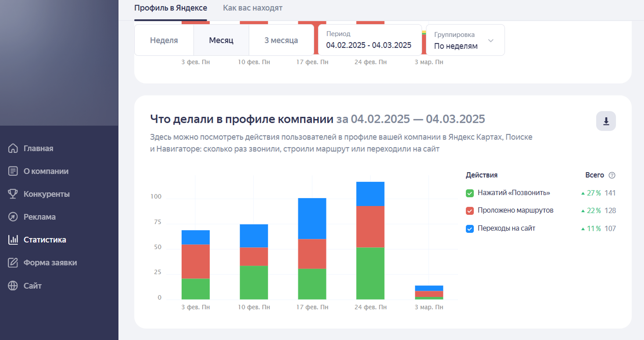Screen dimensions: 644x340
Task: Click the chevron arrow in Группировка selector
Action: (x=491, y=40)
